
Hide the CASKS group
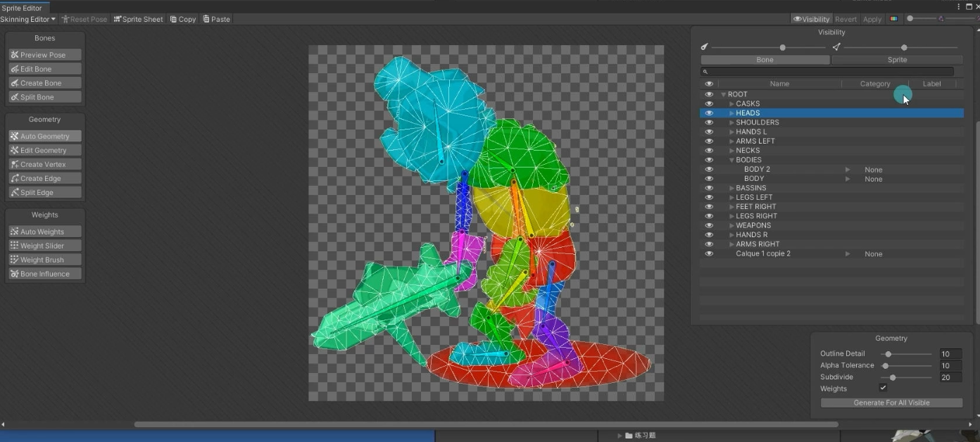click(x=709, y=103)
